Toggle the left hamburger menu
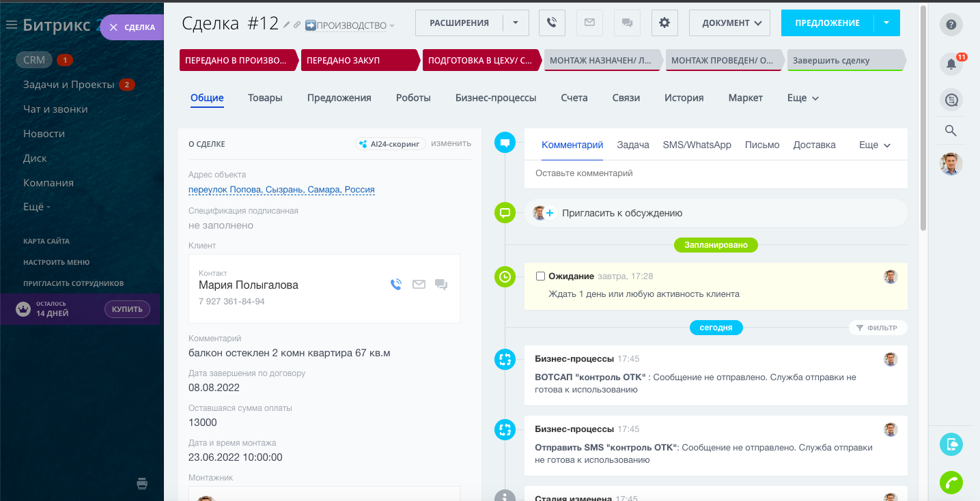980x501 pixels. tap(11, 25)
